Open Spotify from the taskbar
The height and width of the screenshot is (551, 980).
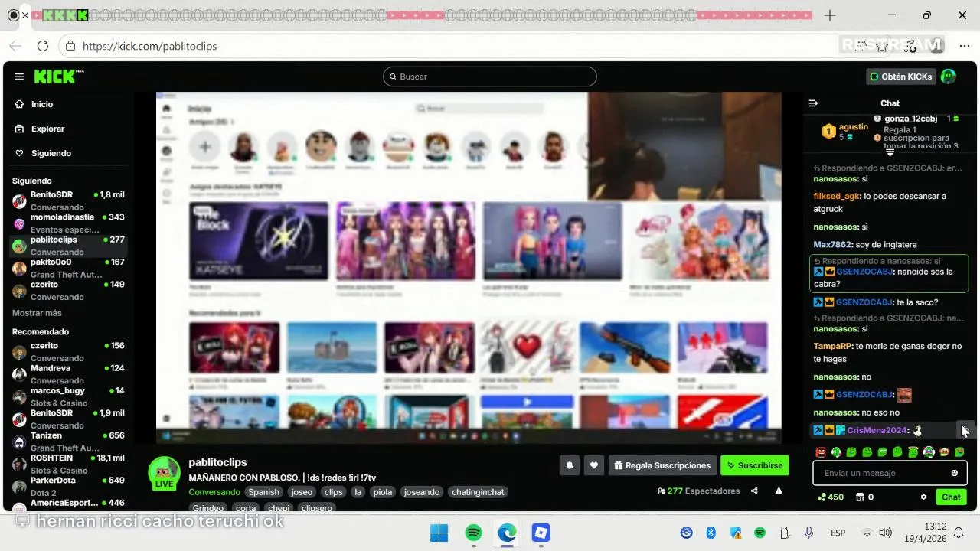pos(474,533)
